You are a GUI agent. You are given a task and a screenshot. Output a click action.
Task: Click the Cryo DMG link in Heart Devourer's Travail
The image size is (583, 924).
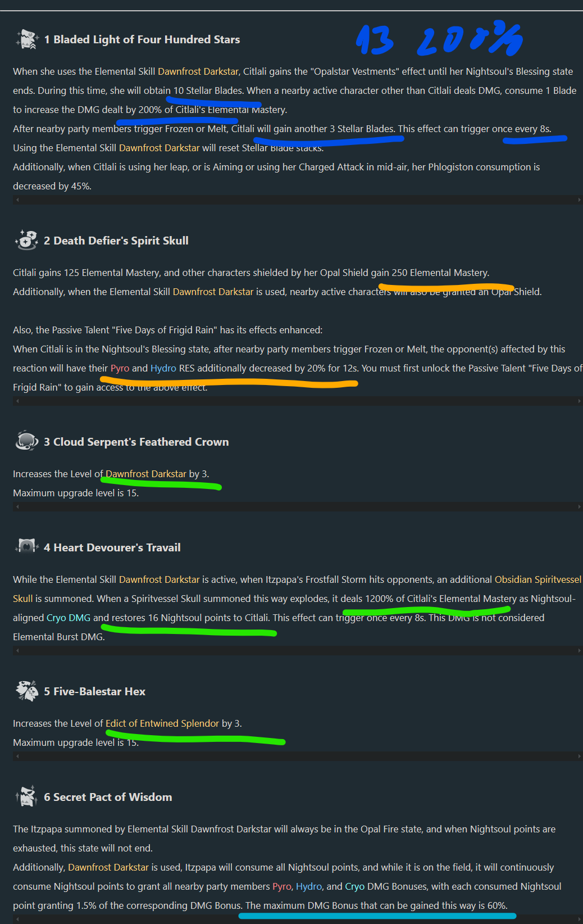(69, 618)
